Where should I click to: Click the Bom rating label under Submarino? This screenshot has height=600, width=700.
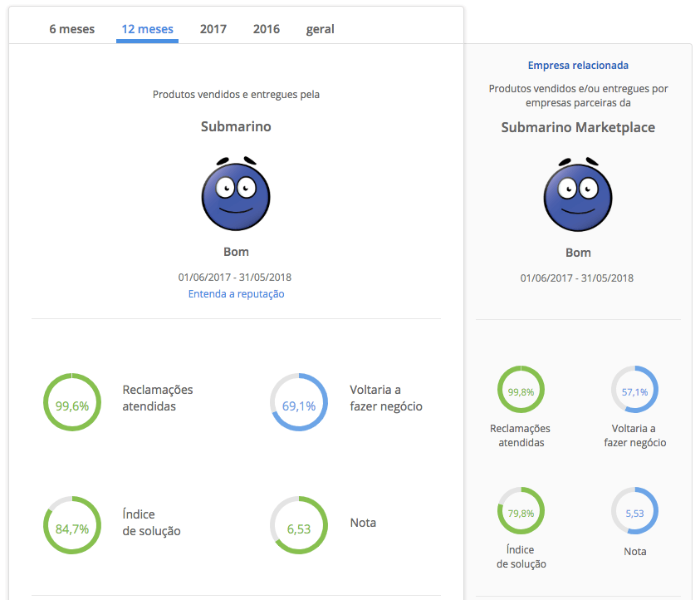236,252
